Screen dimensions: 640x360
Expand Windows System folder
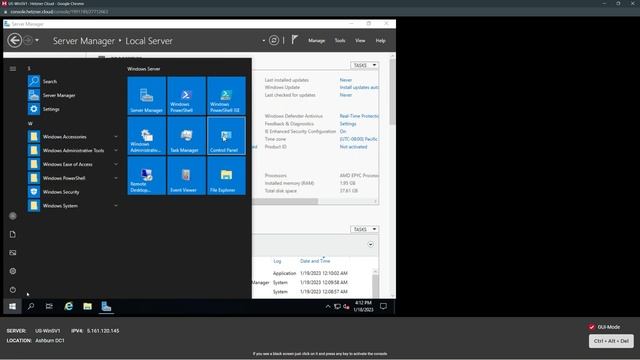click(73, 206)
